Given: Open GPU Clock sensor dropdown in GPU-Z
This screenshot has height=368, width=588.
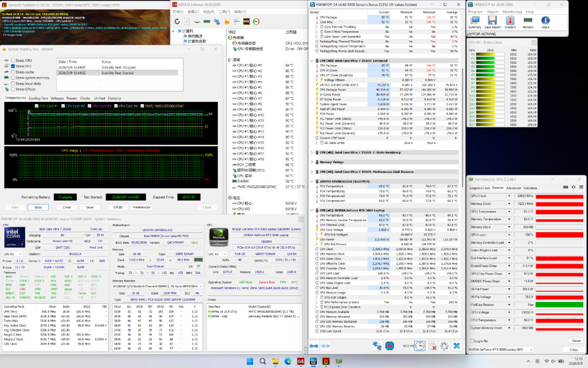Looking at the screenshot, I should point(509,196).
